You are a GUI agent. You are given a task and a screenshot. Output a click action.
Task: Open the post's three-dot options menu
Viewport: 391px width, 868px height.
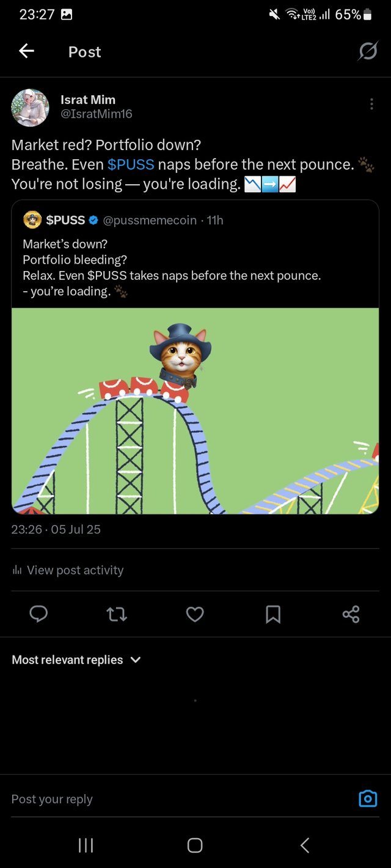click(x=371, y=104)
